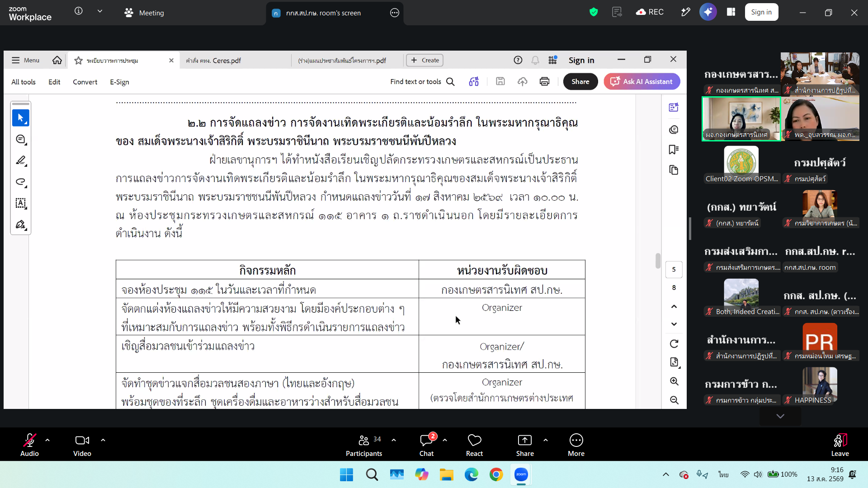The height and width of the screenshot is (488, 868).
Task: Expand the audio options caret
Action: click(x=47, y=440)
